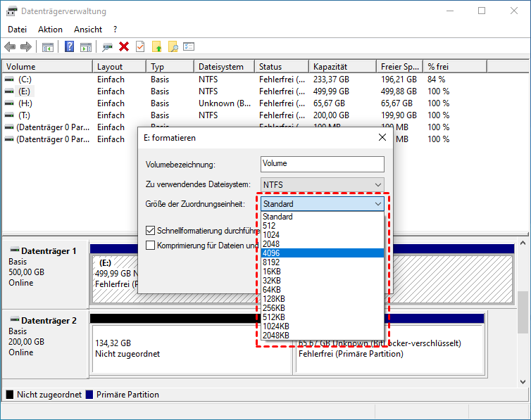Choose 128KB allocation unit size

click(323, 298)
